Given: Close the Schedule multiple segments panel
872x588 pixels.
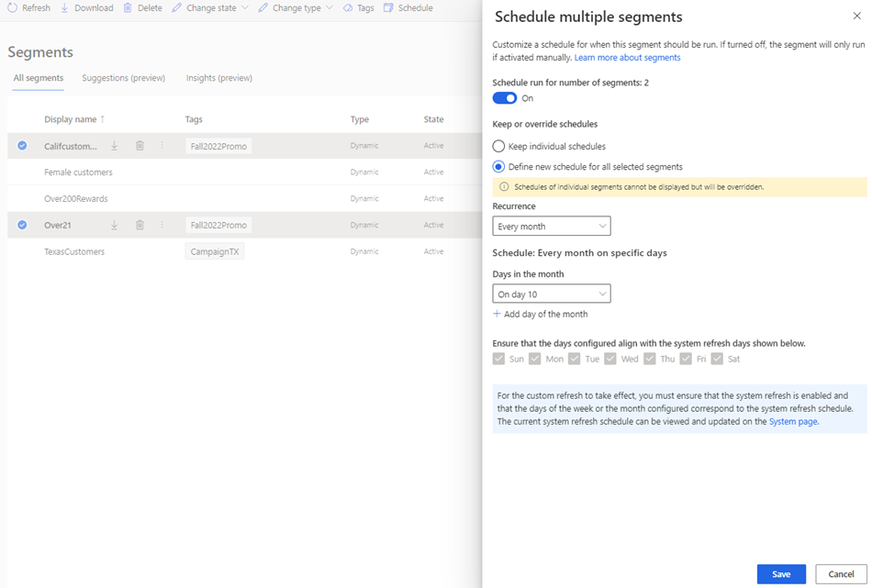Looking at the screenshot, I should (857, 16).
